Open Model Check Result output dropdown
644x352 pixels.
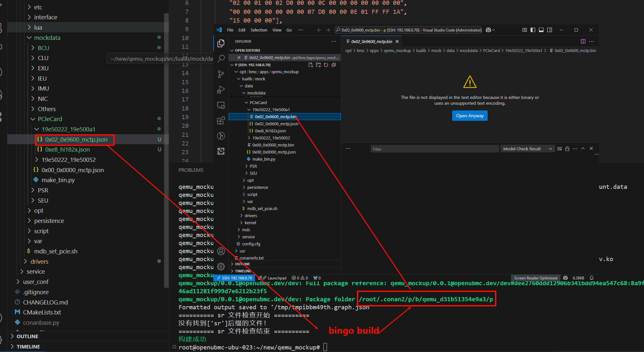point(527,149)
